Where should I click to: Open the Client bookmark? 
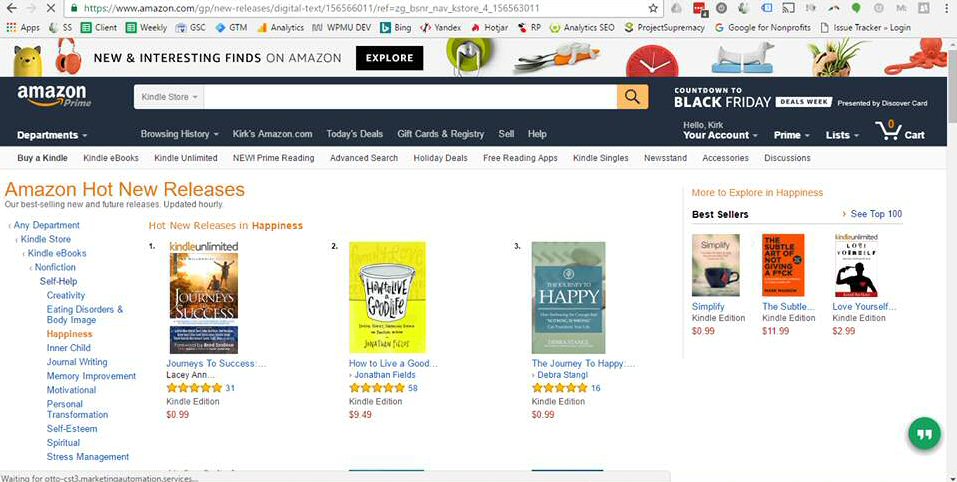coord(99,27)
